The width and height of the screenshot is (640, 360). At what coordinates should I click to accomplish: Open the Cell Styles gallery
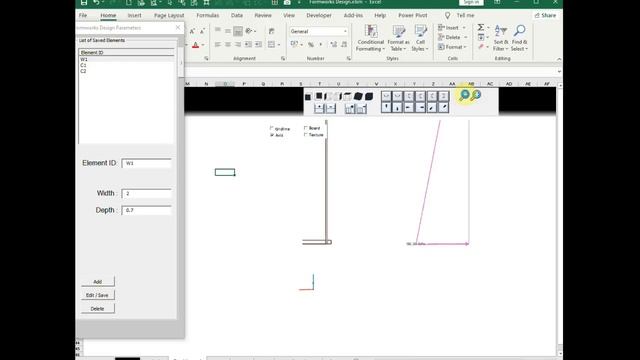tap(420, 38)
